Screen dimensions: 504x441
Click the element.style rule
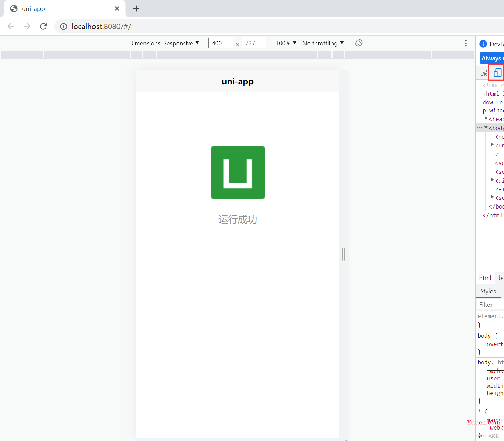click(491, 316)
